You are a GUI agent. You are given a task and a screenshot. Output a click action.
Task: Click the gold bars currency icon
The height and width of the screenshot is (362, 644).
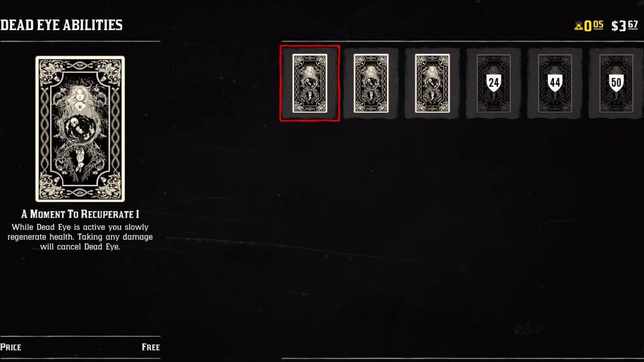coord(579,26)
